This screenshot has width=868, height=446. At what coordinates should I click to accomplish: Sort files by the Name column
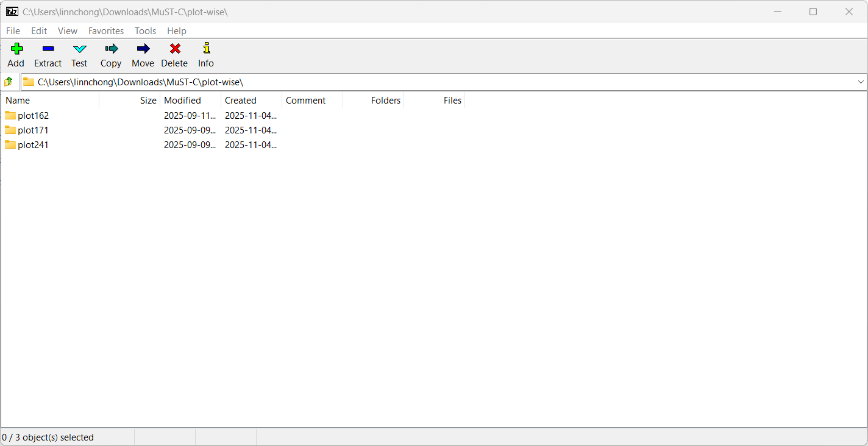[18, 101]
